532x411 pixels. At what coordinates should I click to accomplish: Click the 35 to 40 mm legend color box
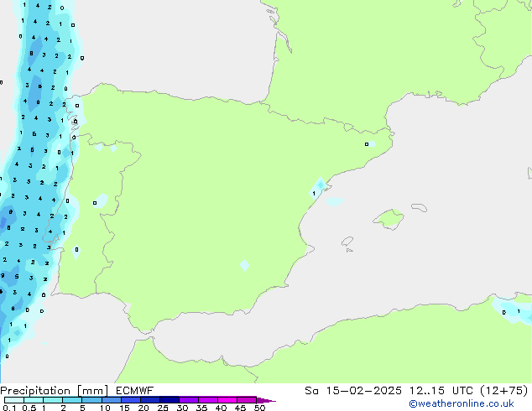(207, 400)
